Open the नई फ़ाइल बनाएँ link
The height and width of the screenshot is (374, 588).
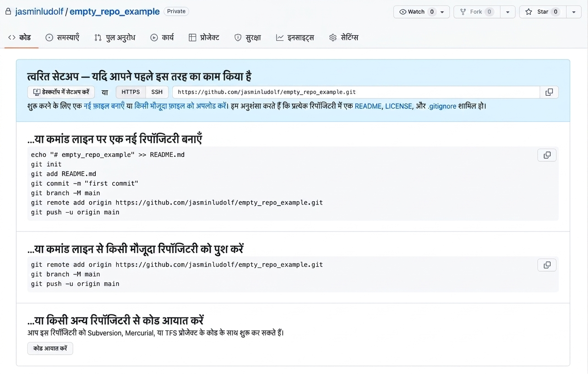(104, 106)
